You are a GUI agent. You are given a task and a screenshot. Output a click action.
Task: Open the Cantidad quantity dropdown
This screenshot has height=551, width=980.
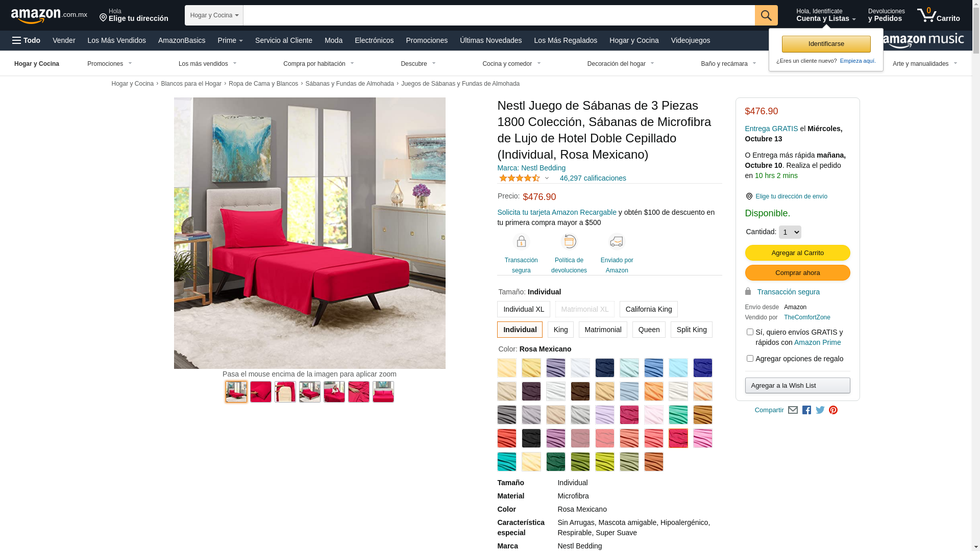click(x=790, y=232)
